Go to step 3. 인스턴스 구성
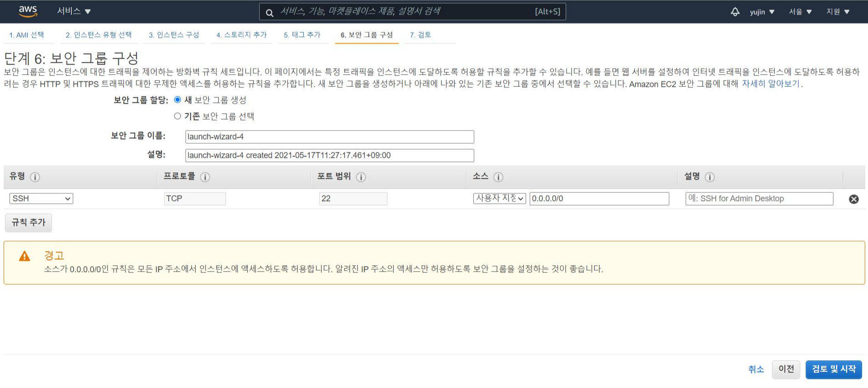868x388 pixels. [174, 35]
